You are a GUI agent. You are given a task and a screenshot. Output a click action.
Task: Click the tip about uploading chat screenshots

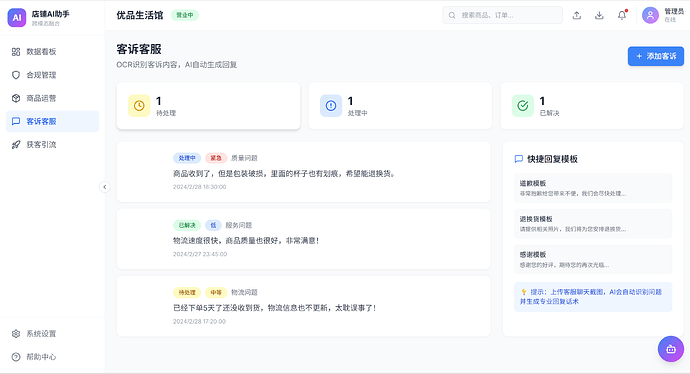(x=593, y=297)
